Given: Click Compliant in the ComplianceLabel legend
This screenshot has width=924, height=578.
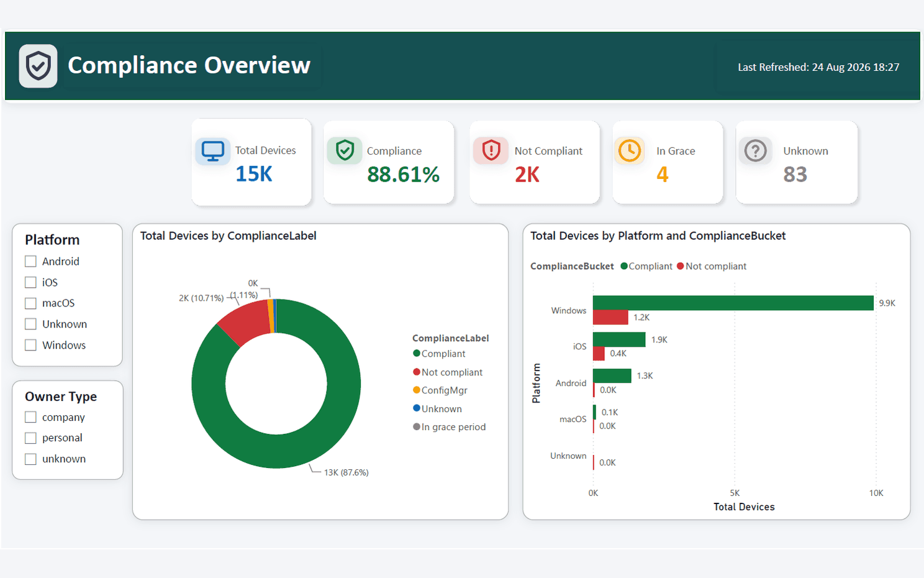Looking at the screenshot, I should coord(439,354).
